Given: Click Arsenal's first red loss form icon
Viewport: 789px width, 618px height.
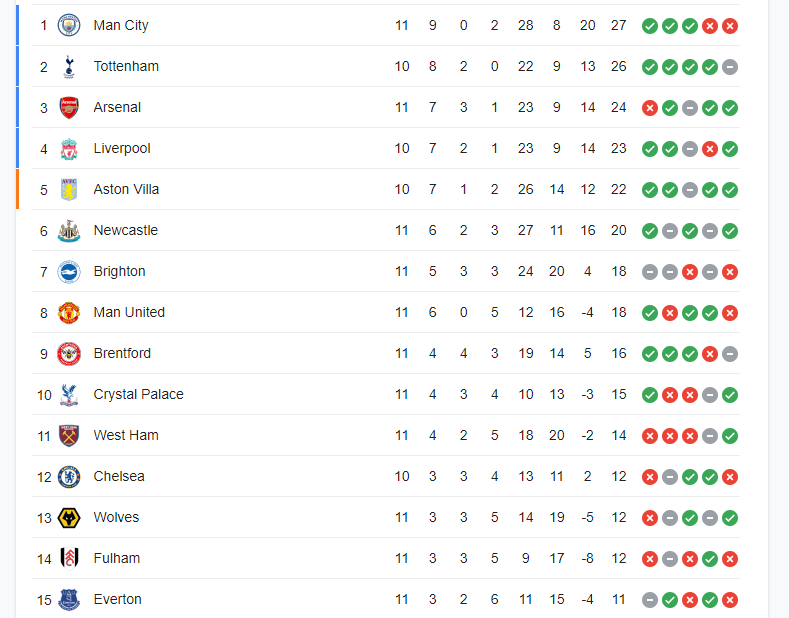Looking at the screenshot, I should coord(650,107).
